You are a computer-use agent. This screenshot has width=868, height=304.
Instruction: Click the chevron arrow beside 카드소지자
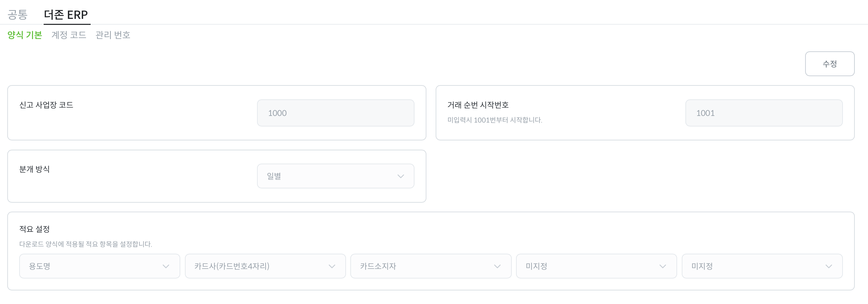(497, 266)
